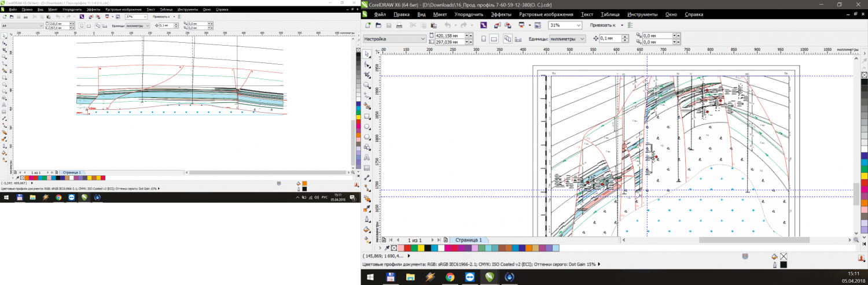
Task: Select the Rectangle tool in right window toolbox
Action: click(x=367, y=116)
